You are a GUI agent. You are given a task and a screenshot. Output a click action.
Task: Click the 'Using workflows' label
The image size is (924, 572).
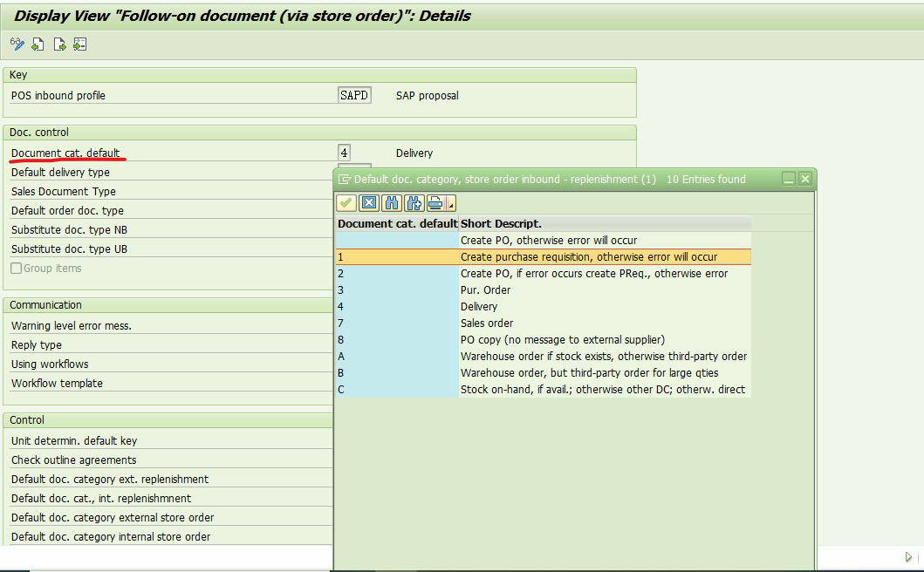(50, 364)
